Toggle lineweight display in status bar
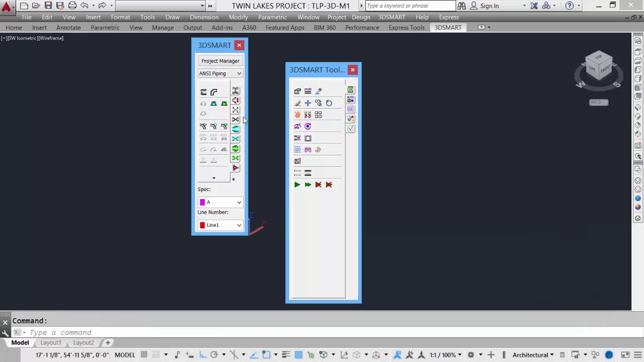The image size is (644, 362). point(286,355)
